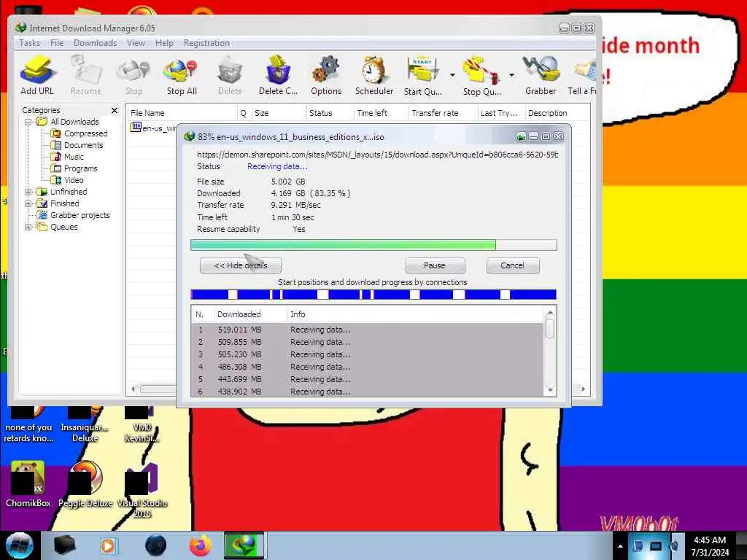The width and height of the screenshot is (747, 560).
Task: Open the View menu
Action: click(136, 43)
